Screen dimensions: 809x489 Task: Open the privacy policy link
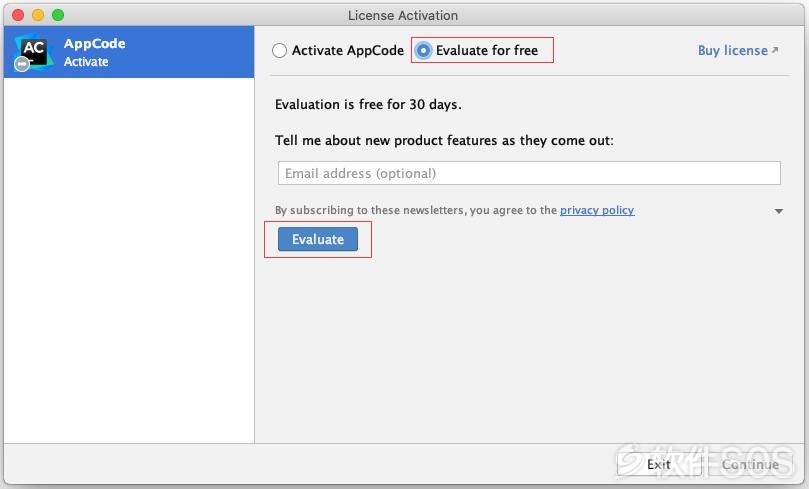click(597, 210)
